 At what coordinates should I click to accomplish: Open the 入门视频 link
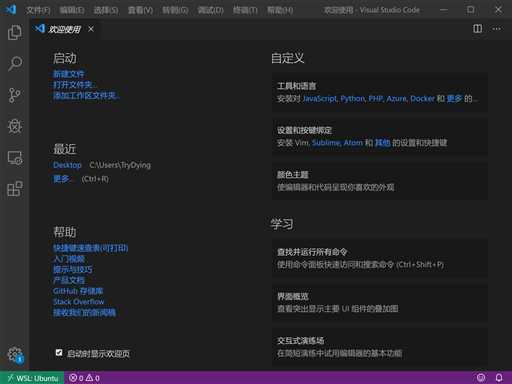click(69, 259)
